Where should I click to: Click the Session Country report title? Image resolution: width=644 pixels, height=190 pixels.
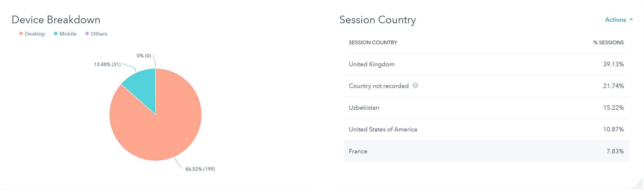point(377,20)
